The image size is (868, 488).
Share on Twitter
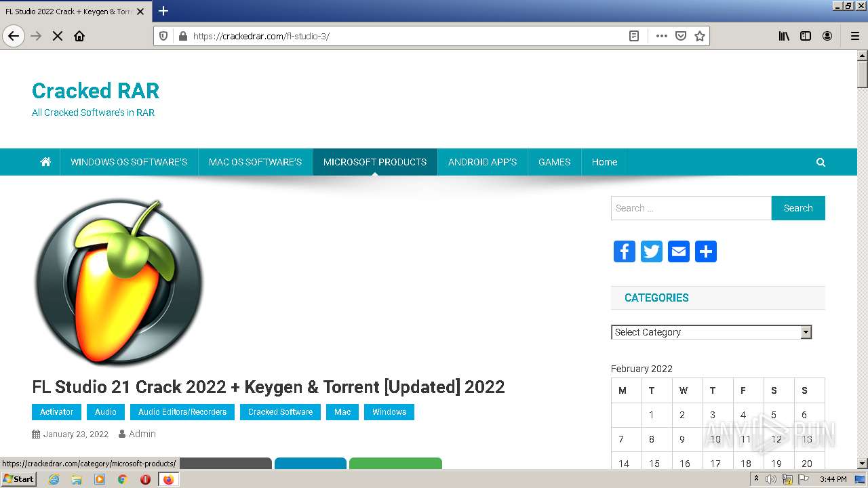pos(652,251)
